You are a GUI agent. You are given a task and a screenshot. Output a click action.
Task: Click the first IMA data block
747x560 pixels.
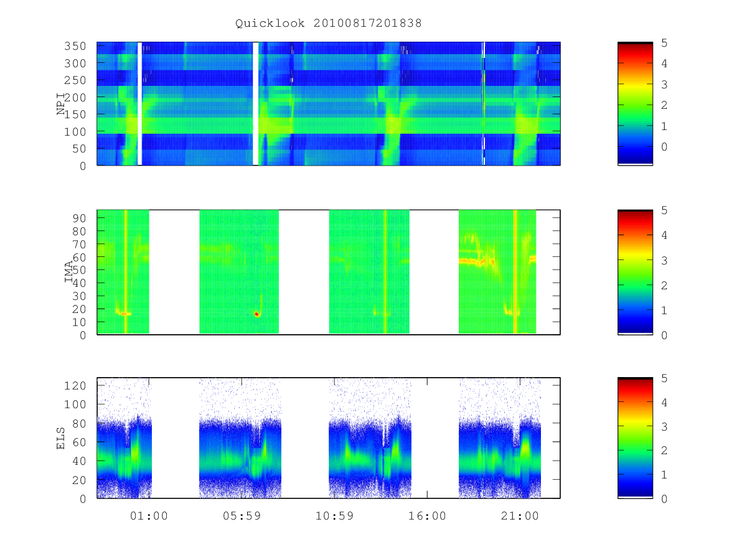123,272
